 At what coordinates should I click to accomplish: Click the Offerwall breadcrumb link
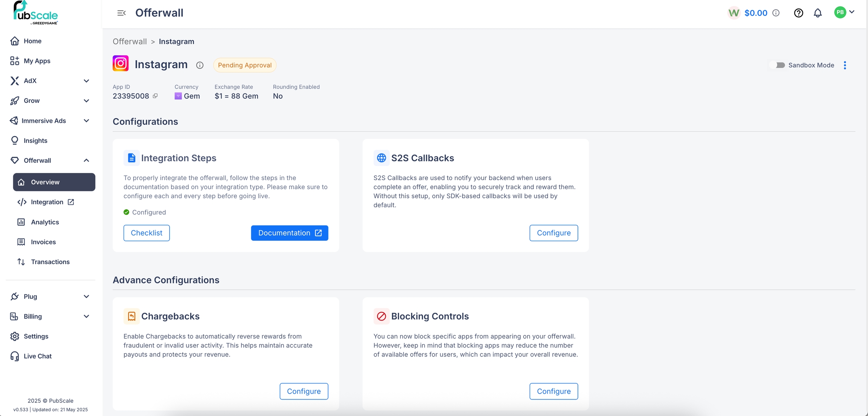point(130,41)
